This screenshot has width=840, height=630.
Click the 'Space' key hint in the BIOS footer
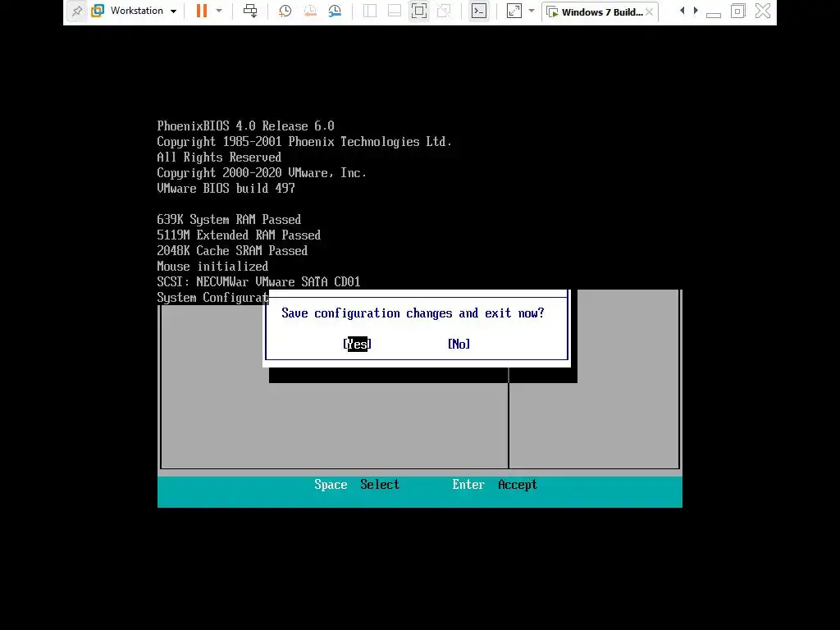click(331, 484)
